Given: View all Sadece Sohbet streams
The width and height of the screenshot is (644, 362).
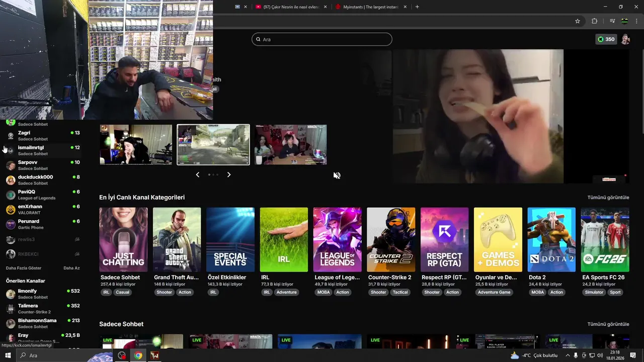Looking at the screenshot, I should [x=608, y=324].
